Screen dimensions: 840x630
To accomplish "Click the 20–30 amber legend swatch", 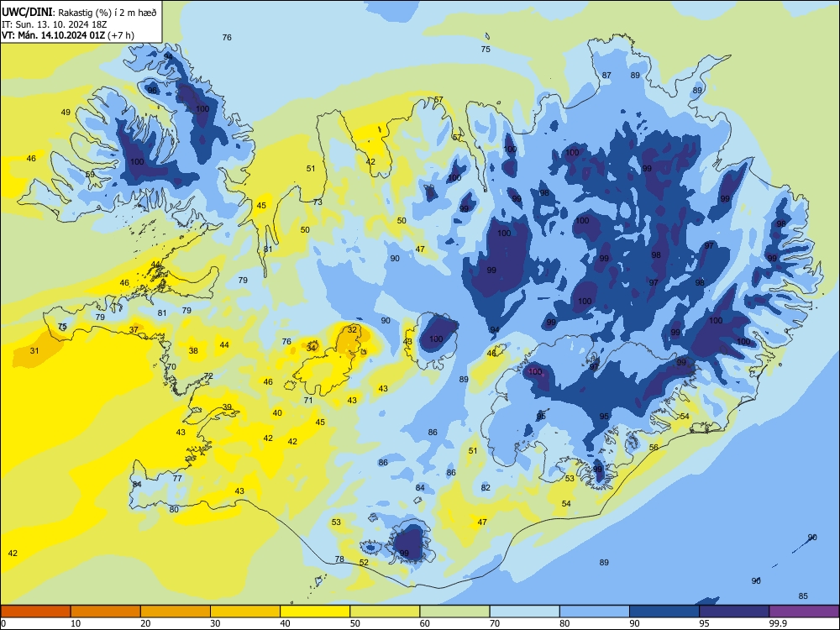I will point(176,612).
